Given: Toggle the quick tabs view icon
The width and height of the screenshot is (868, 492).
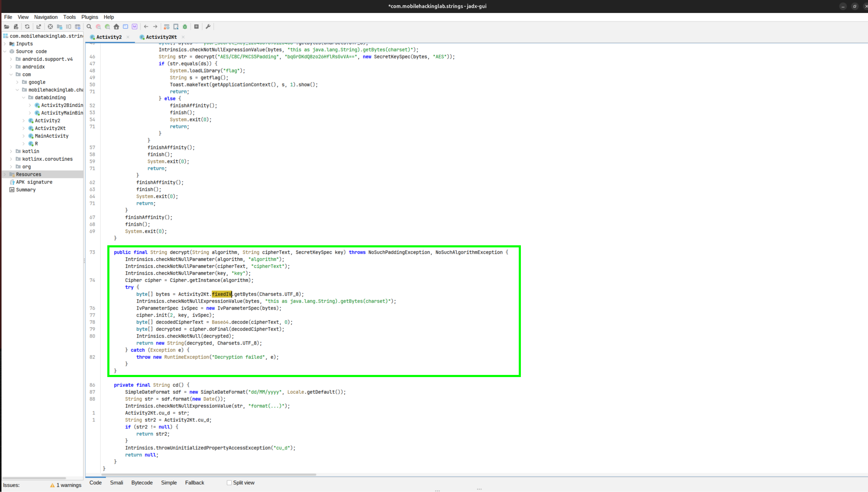Looking at the screenshot, I should [78, 27].
